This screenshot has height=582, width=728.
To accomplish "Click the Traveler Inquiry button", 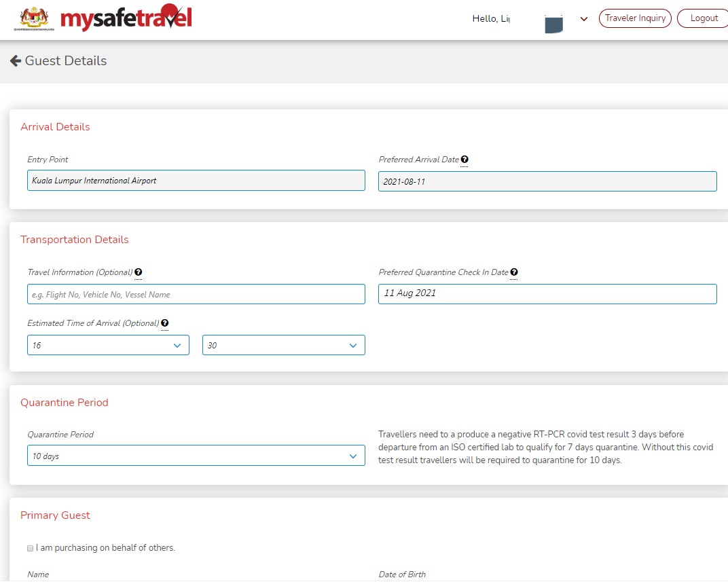I will coord(635,18).
